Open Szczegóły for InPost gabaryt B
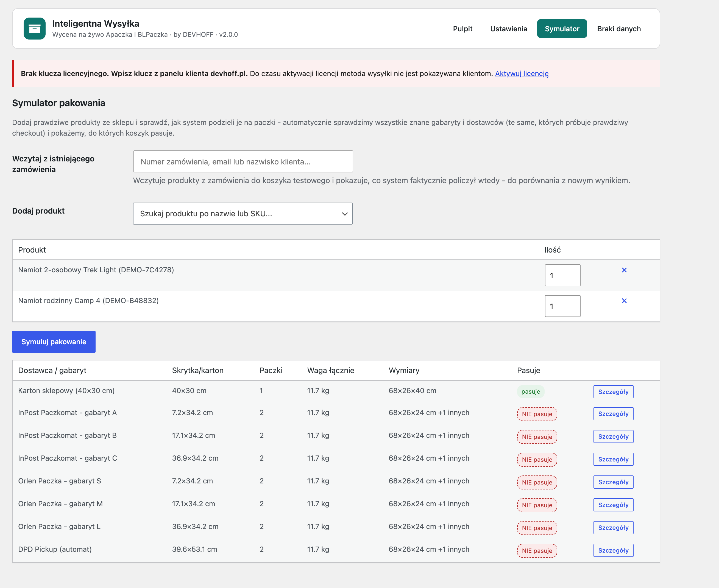The image size is (719, 588). click(613, 436)
